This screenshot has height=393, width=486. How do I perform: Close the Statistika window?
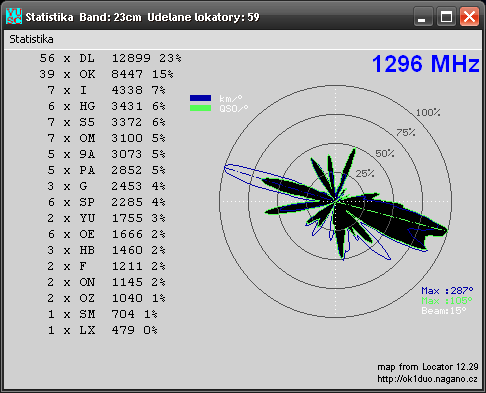tap(469, 16)
